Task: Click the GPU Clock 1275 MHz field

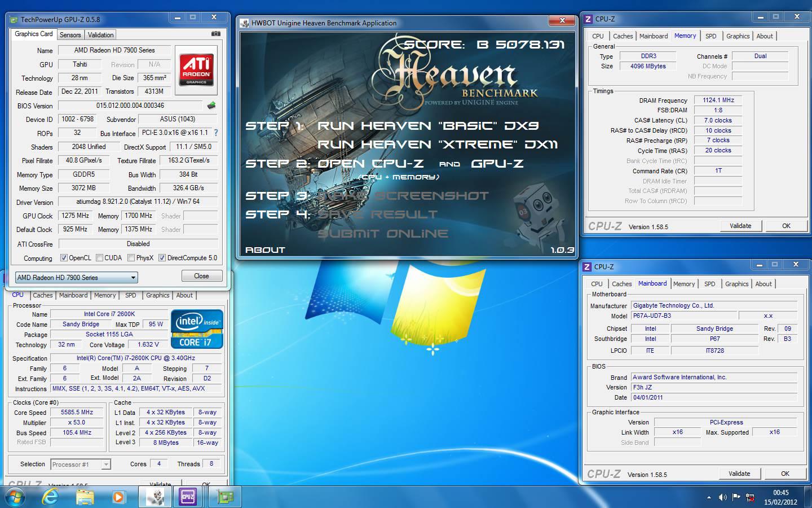Action: [x=76, y=216]
